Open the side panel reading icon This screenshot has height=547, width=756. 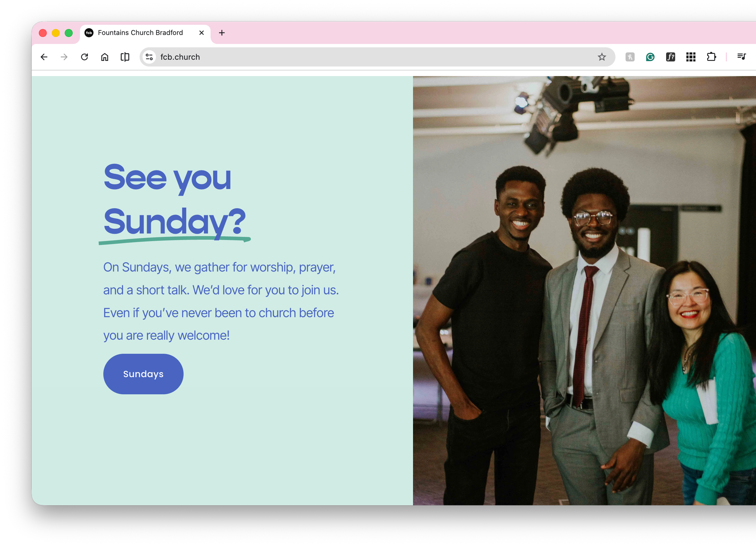[x=125, y=57]
